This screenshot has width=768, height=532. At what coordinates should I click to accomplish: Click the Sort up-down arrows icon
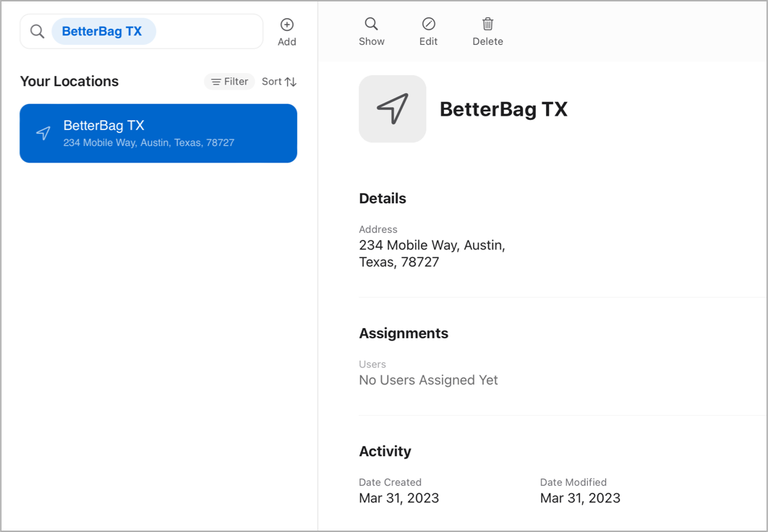pyautogui.click(x=290, y=82)
